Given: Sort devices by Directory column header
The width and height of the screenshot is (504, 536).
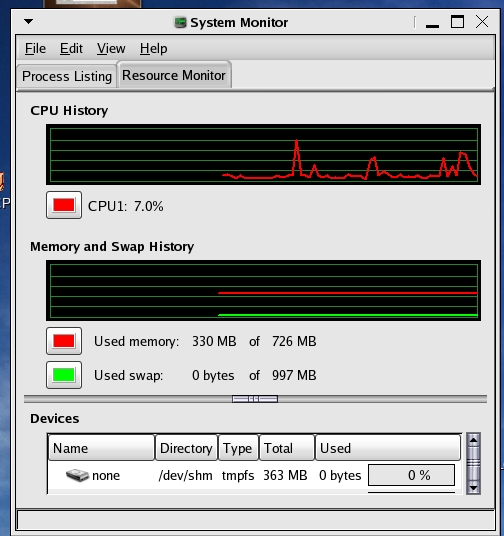Looking at the screenshot, I should click(x=186, y=448).
